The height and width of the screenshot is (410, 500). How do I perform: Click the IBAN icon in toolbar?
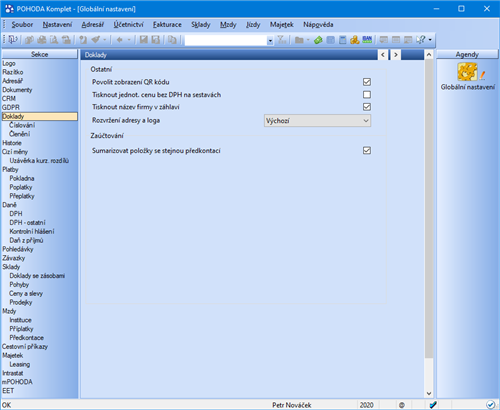[367, 40]
